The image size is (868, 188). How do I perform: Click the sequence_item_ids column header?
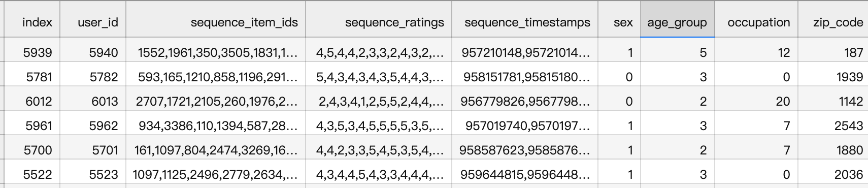point(216,22)
